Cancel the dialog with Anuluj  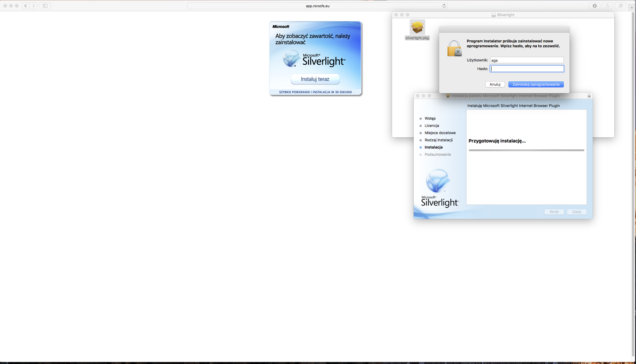[x=495, y=84]
